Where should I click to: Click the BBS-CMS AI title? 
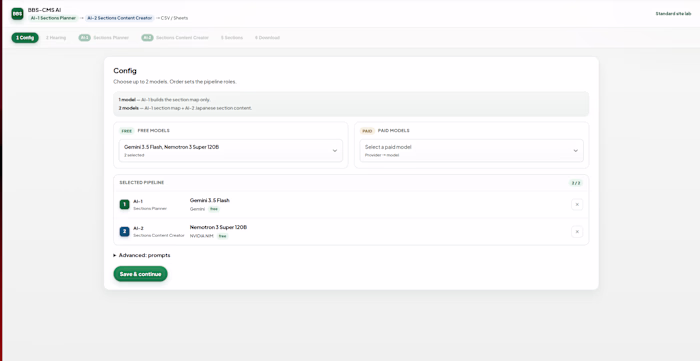(44, 10)
